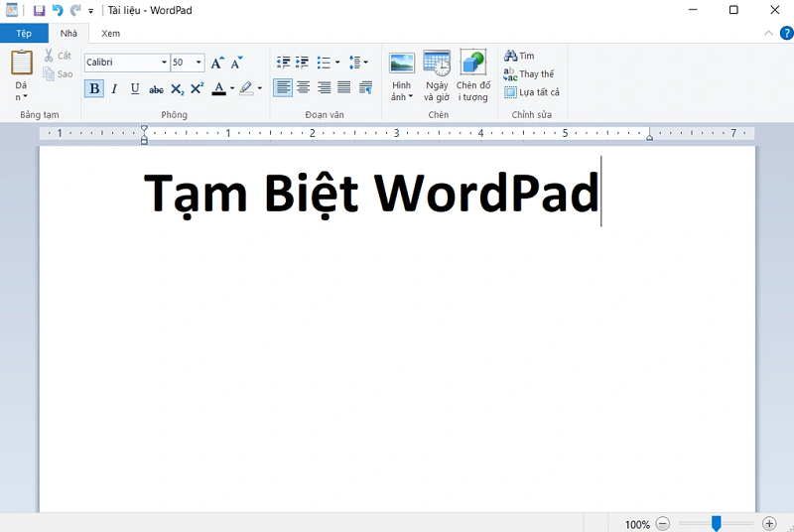This screenshot has height=532, width=794.
Task: Open the Customize Quick Access Toolbar arrow
Action: (90, 11)
